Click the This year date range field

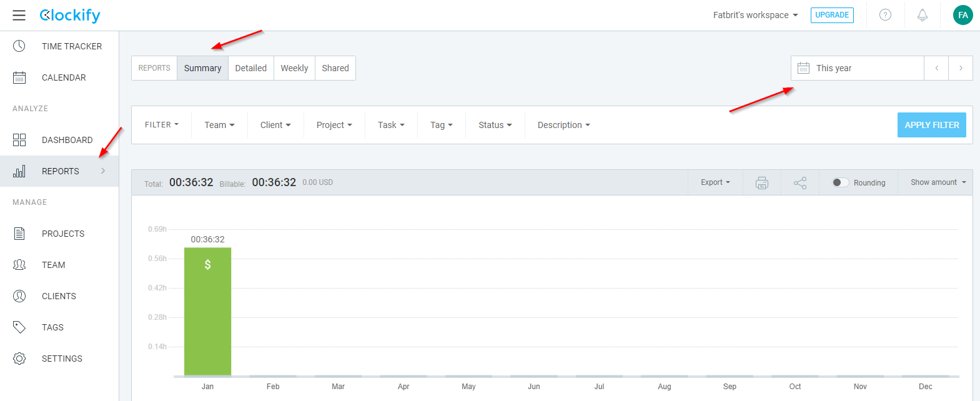click(x=857, y=68)
